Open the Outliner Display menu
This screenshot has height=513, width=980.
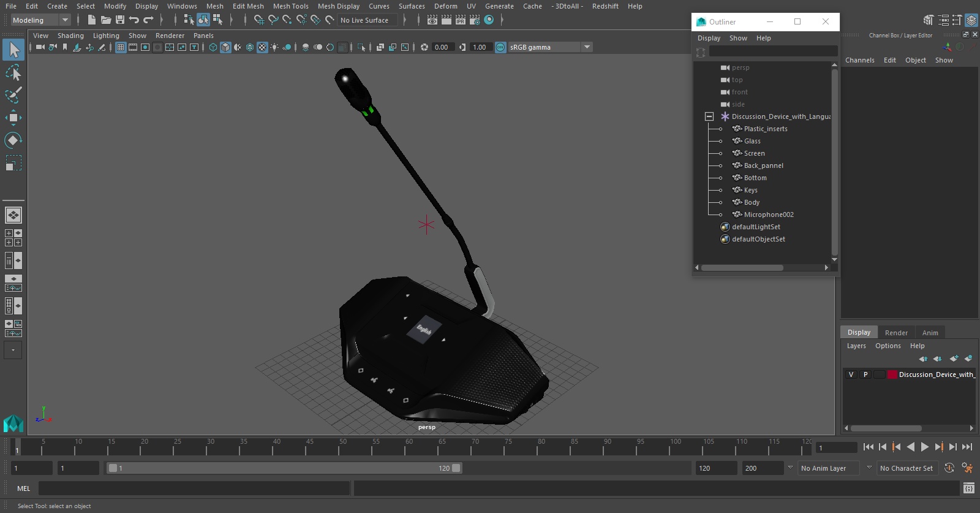[x=709, y=38]
